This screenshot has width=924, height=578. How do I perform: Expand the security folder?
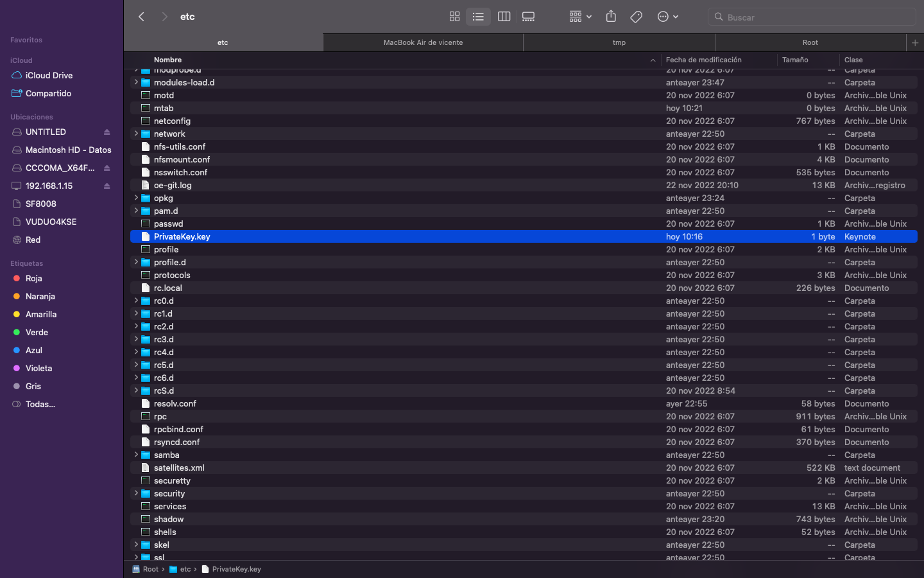click(x=136, y=493)
